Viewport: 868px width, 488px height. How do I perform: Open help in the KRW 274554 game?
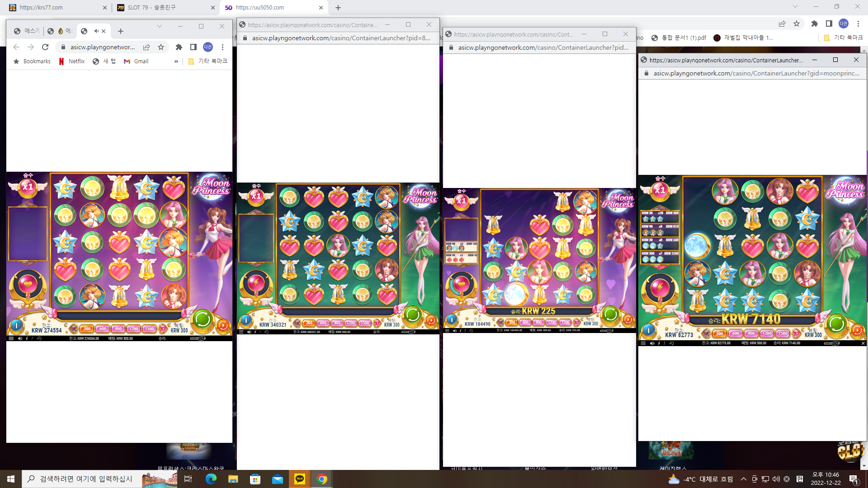click(33, 338)
